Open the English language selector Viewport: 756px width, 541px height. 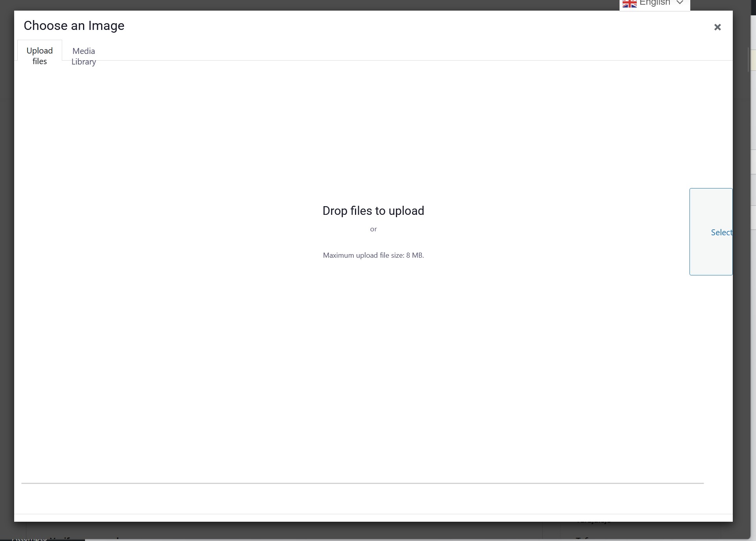(x=654, y=4)
